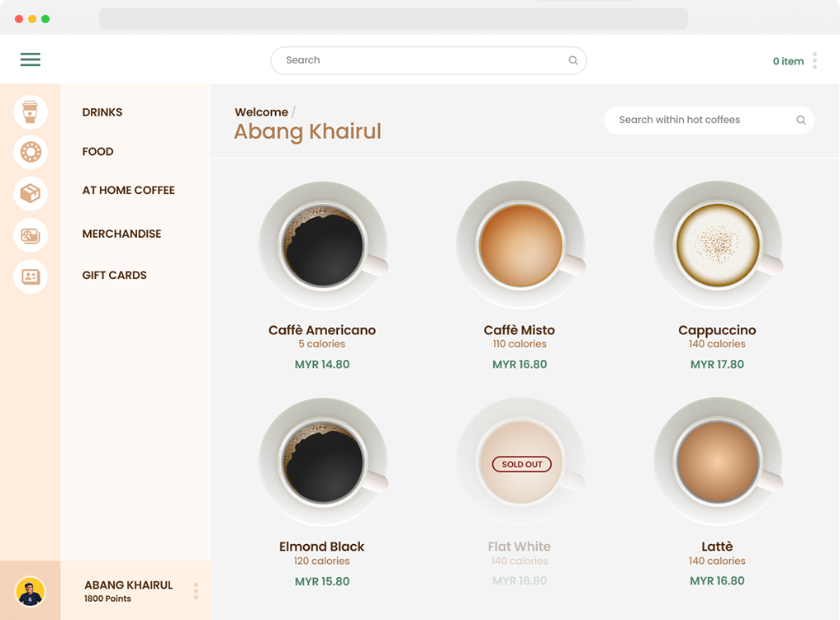This screenshot has width=840, height=620.
Task: Click the coffee cup Drinks icon
Action: coord(31,112)
